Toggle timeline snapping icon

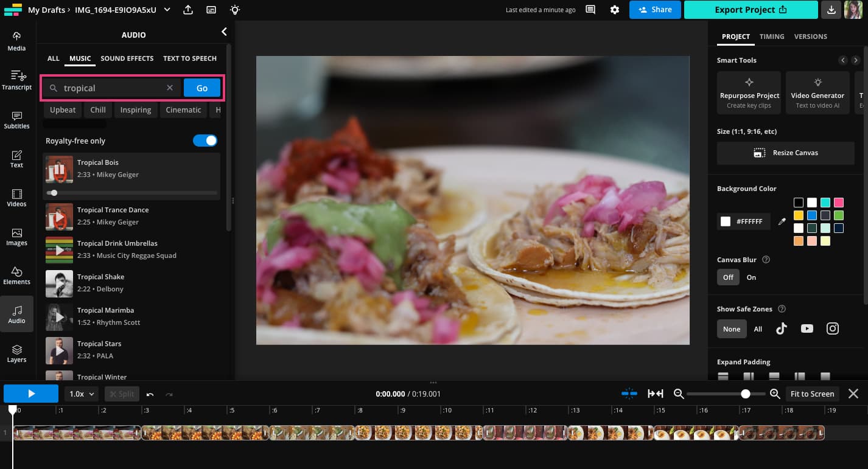629,394
